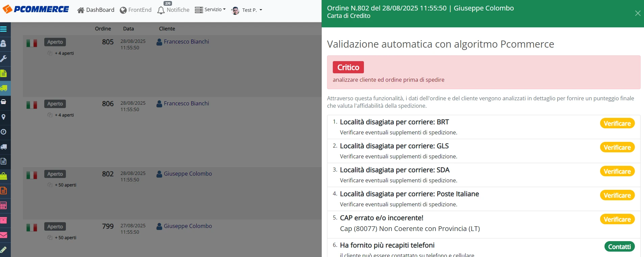
Task: Click order number 805
Action: click(108, 42)
